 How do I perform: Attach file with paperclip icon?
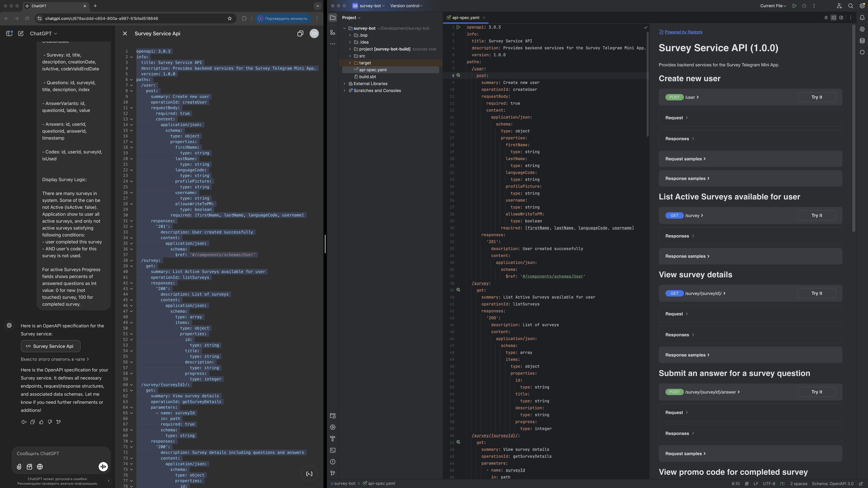[x=19, y=467]
